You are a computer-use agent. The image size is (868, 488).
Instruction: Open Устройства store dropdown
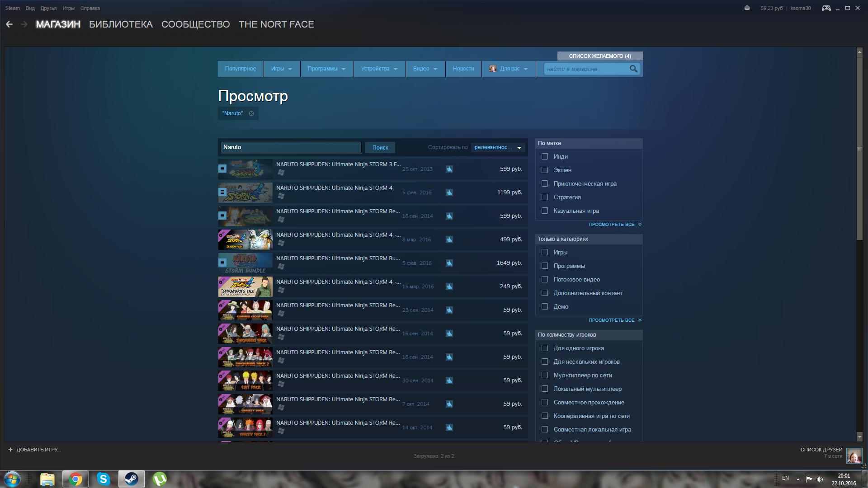tap(379, 69)
